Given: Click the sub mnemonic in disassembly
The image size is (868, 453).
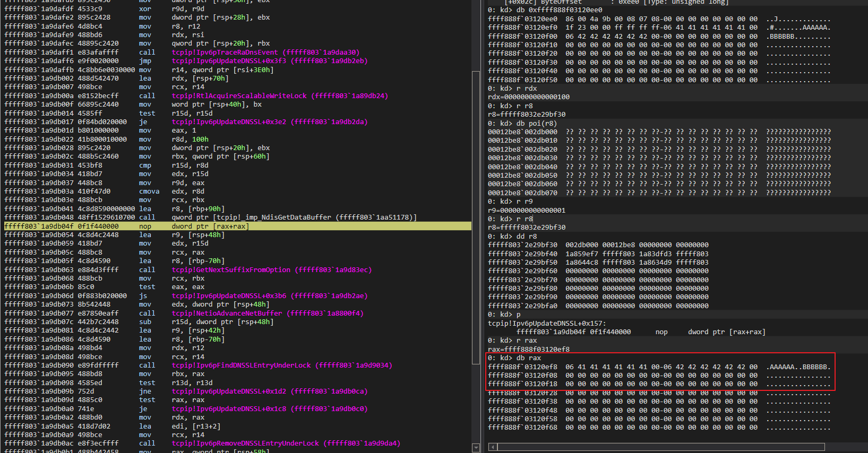Looking at the screenshot, I should [145, 322].
